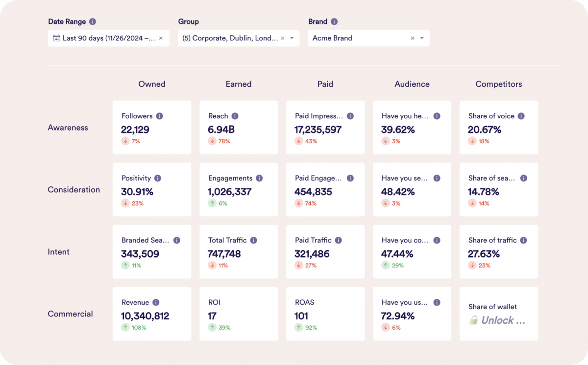Click Unlock in Share of wallet card
This screenshot has width=588, height=365.
[503, 320]
